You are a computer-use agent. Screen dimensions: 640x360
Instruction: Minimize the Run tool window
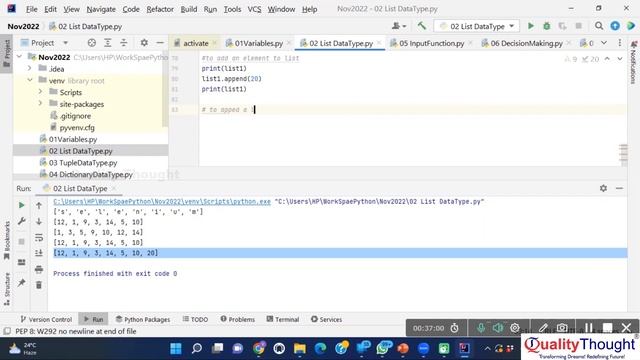click(x=619, y=188)
